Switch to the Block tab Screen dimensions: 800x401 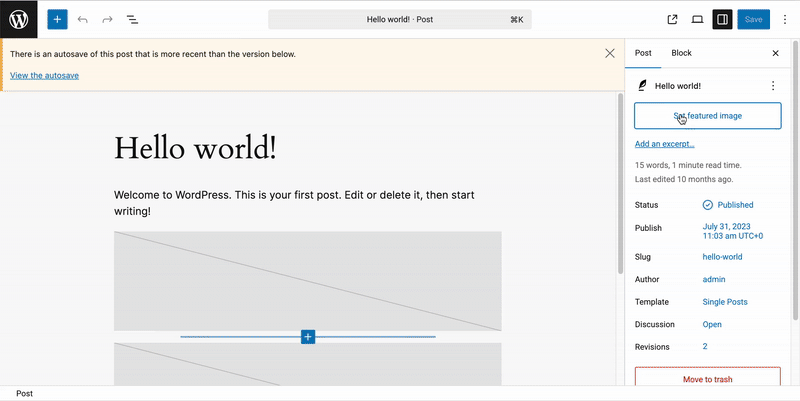(x=681, y=53)
